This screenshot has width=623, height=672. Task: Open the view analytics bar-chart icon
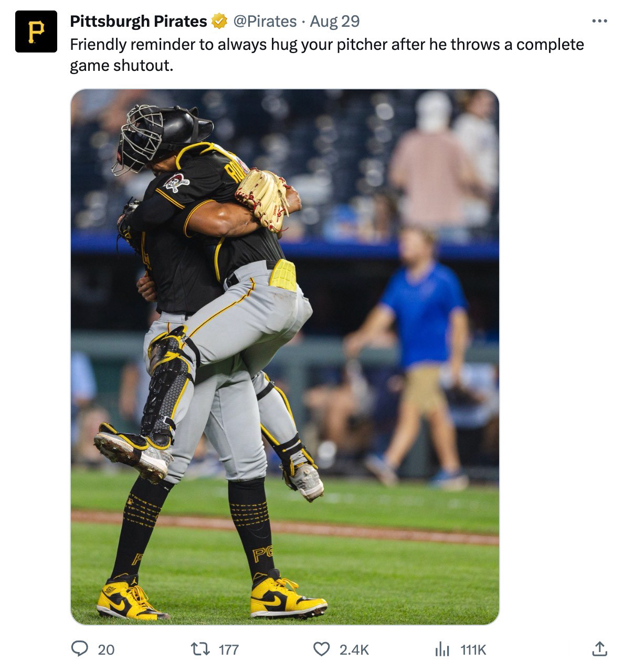(442, 649)
